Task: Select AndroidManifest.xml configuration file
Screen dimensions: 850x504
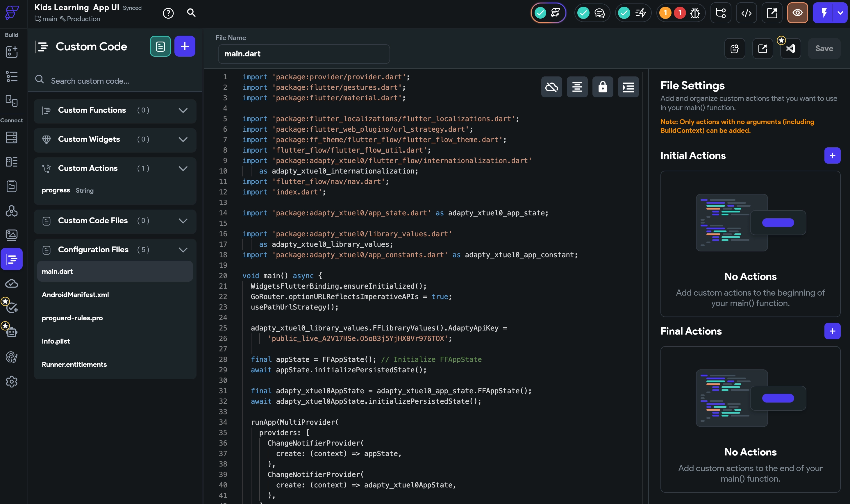Action: pos(75,294)
